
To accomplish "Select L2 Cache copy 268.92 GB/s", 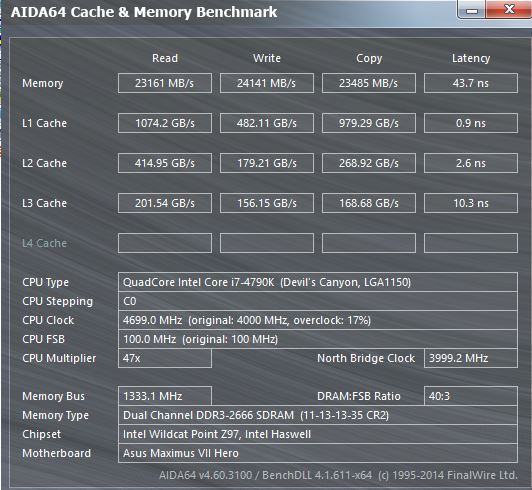I will click(369, 163).
